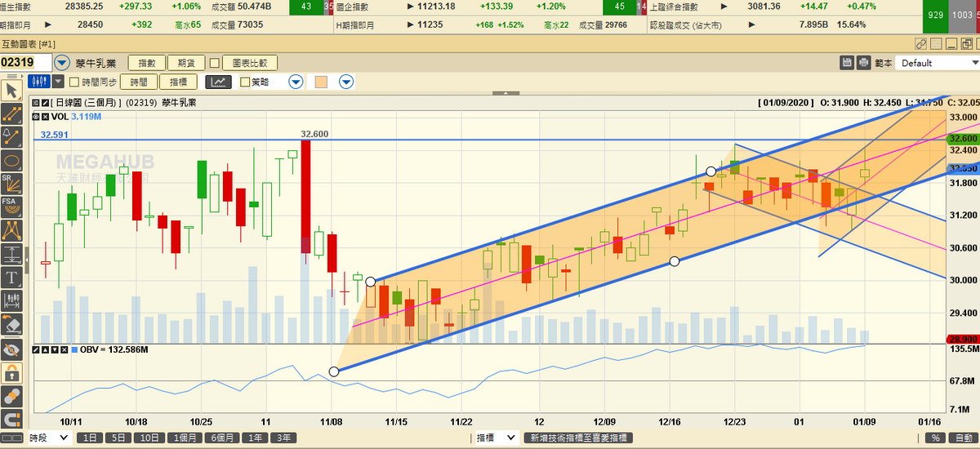
Task: Select the bar range measure tool
Action: pos(11,301)
